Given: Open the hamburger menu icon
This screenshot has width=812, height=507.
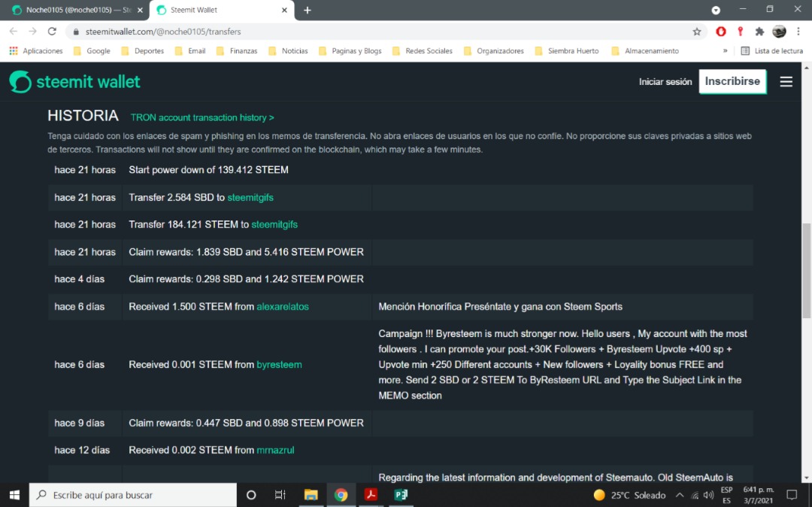Looking at the screenshot, I should (786, 81).
